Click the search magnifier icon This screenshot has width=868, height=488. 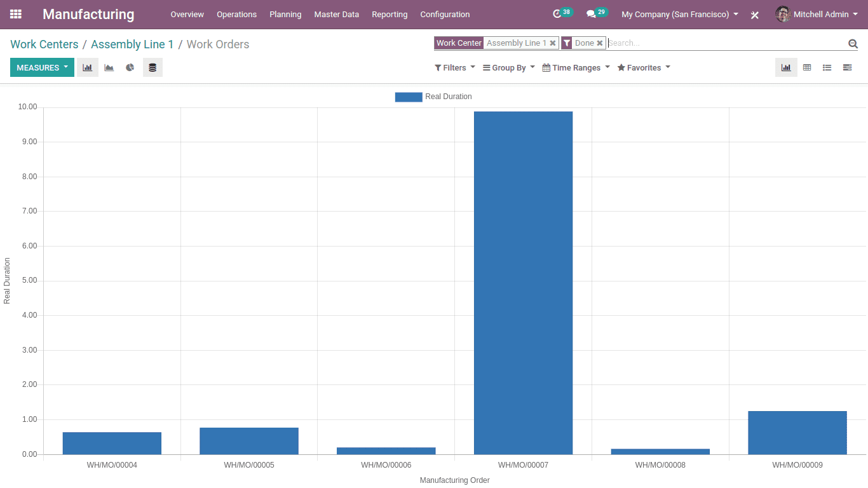[x=853, y=43]
